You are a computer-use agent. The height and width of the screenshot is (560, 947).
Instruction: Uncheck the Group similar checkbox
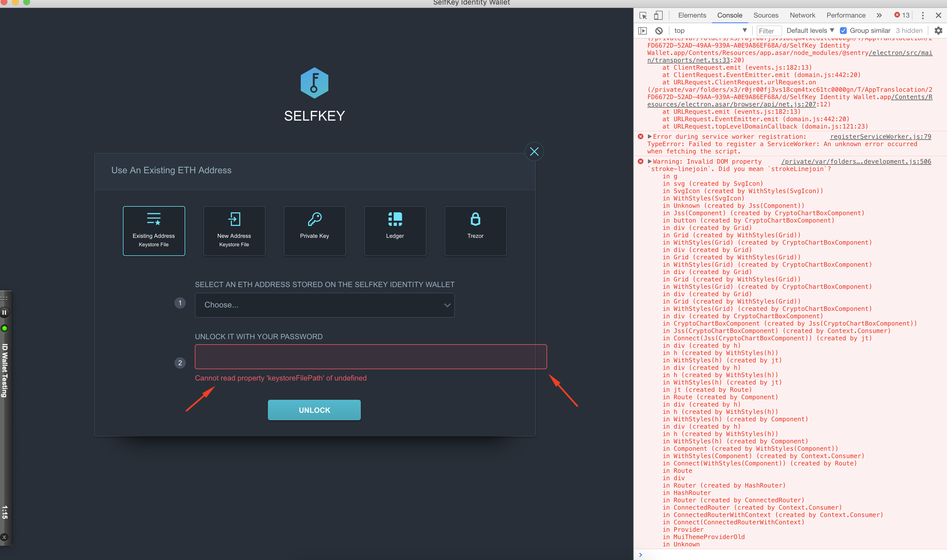[844, 30]
